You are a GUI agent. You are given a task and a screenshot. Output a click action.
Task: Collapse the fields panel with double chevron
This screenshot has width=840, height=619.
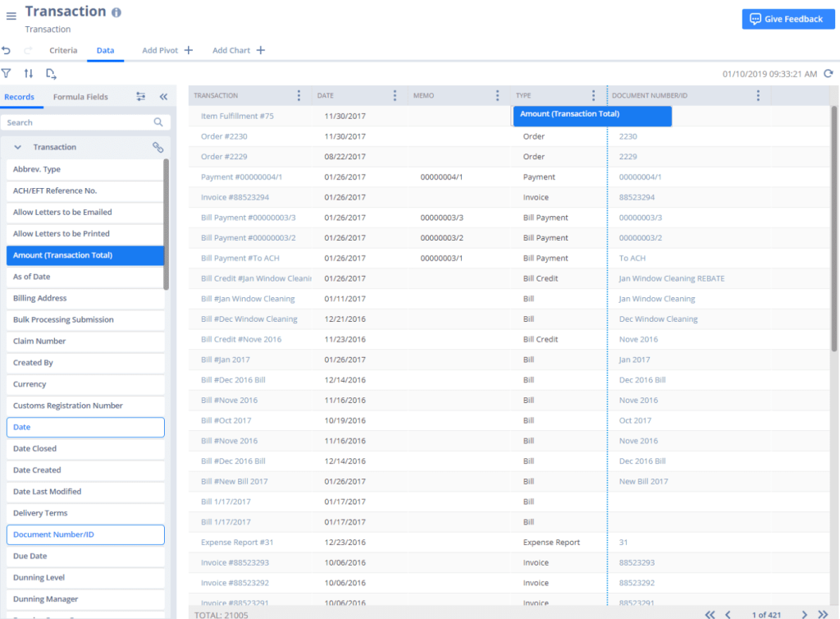click(163, 97)
